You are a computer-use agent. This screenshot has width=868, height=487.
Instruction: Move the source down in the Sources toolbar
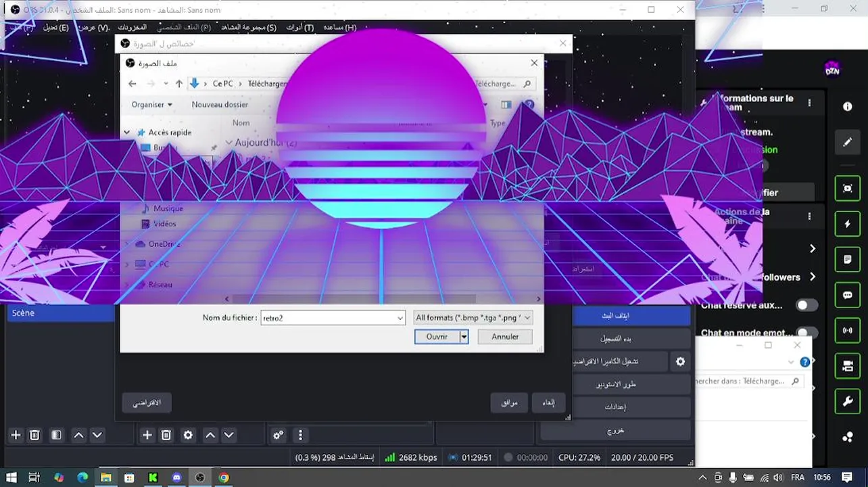pyautogui.click(x=228, y=435)
